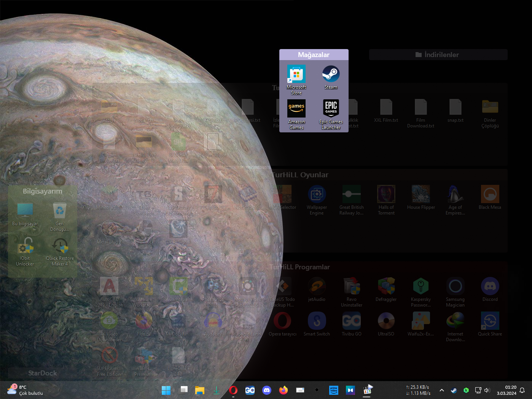Select the TurHiLL Oyunlar fence title
The height and width of the screenshot is (399, 532).
pos(301,175)
